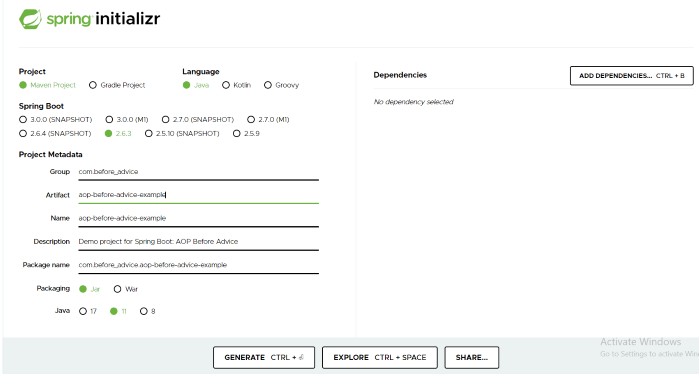Select Gradle Project radio option

click(117, 85)
